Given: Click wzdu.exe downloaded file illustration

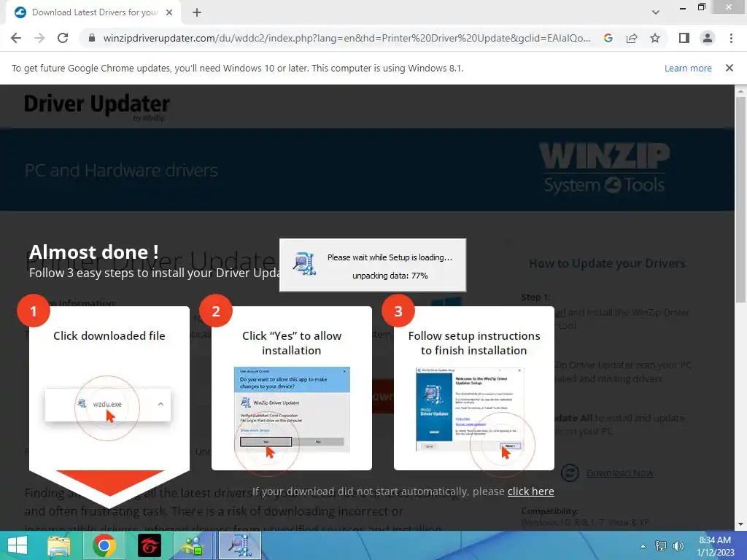Looking at the screenshot, I should (107, 404).
